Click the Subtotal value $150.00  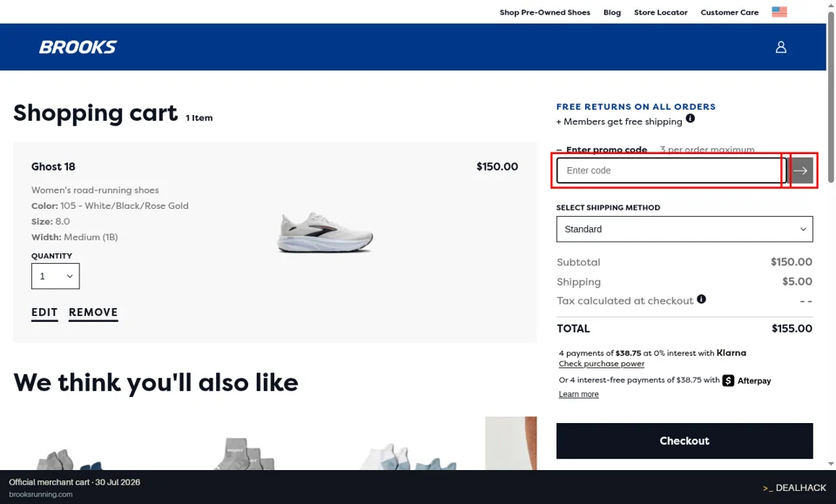792,262
